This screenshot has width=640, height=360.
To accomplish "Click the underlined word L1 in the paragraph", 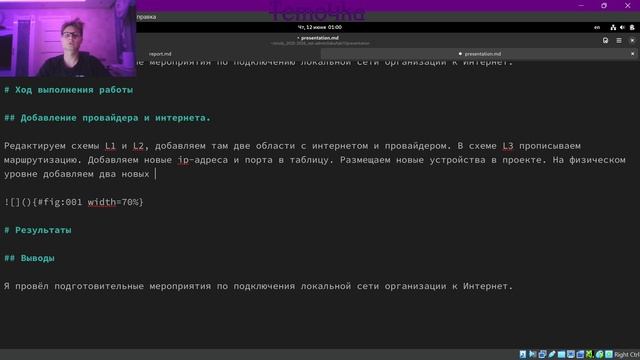I will 110,146.
